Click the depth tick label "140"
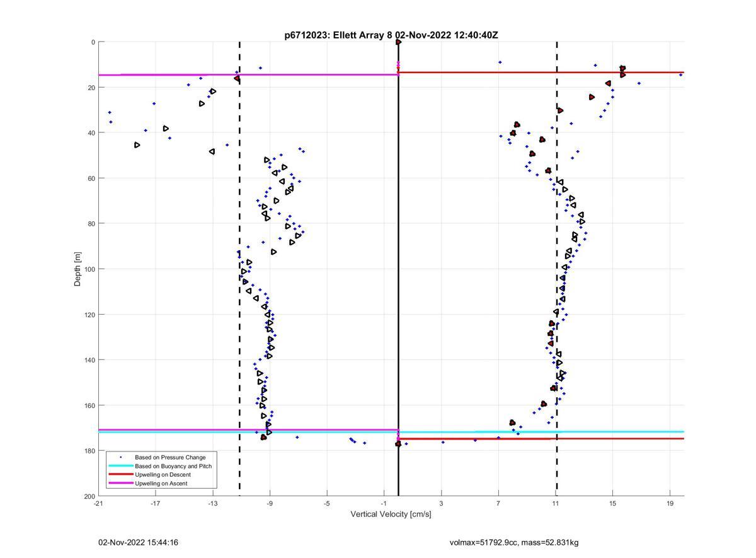756x558 pixels. pos(89,360)
